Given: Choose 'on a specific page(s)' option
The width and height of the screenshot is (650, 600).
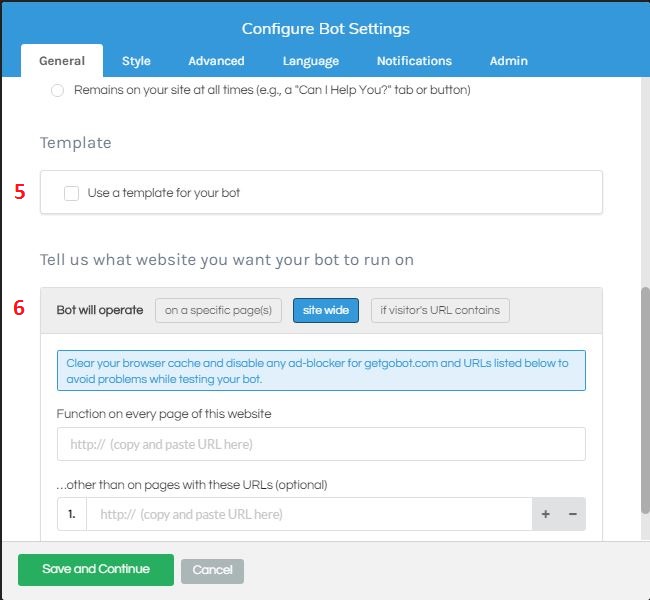Looking at the screenshot, I should point(218,310).
